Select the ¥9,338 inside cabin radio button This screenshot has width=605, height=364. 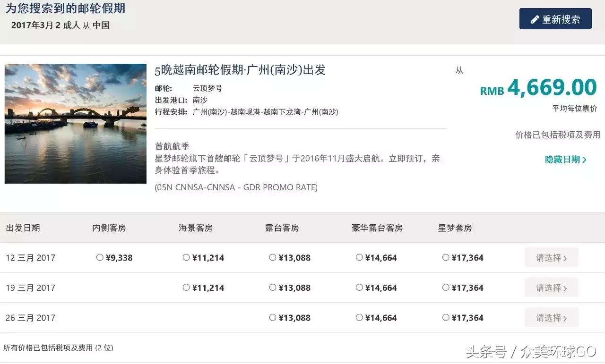[100, 257]
